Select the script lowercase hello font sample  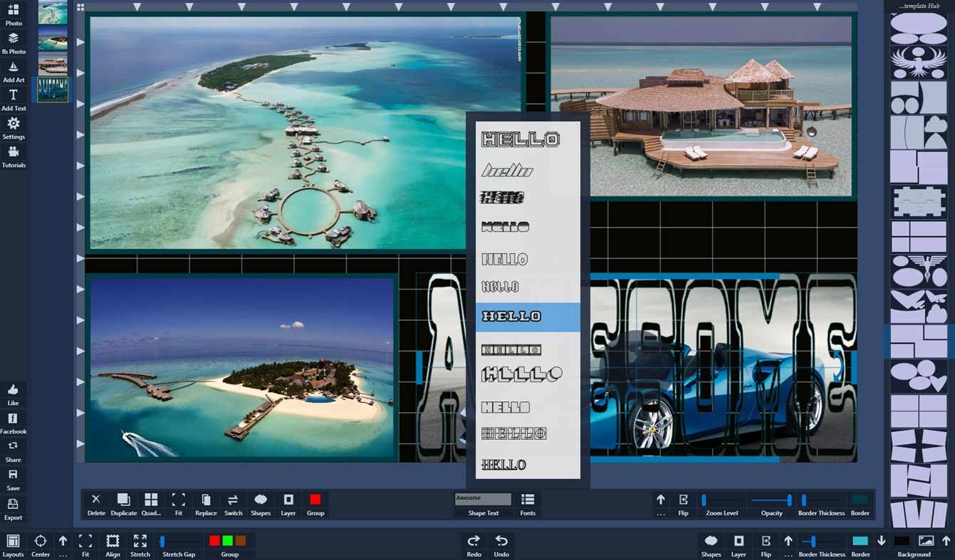507,170
